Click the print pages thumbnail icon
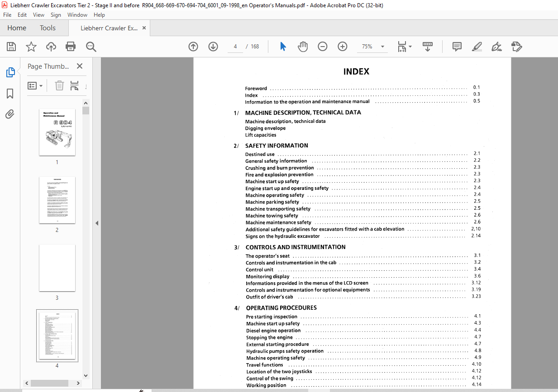 coord(75,85)
